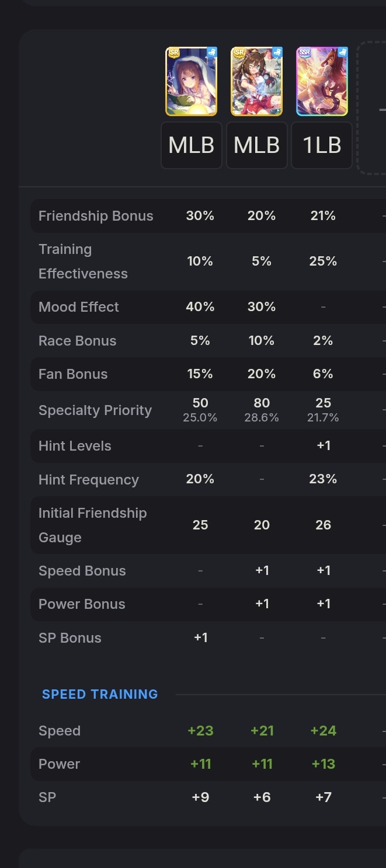Click the SSR rarity badge on the third card
The height and width of the screenshot is (868, 386).
tap(305, 52)
